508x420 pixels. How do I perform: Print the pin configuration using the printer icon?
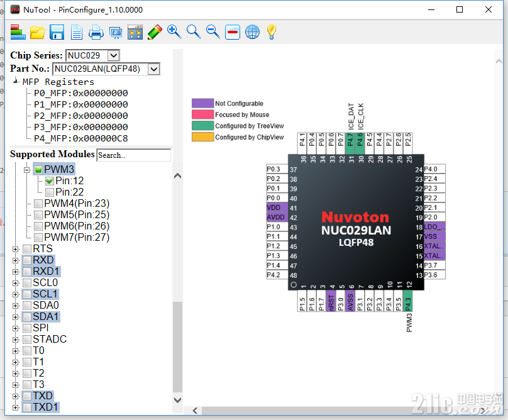click(96, 32)
